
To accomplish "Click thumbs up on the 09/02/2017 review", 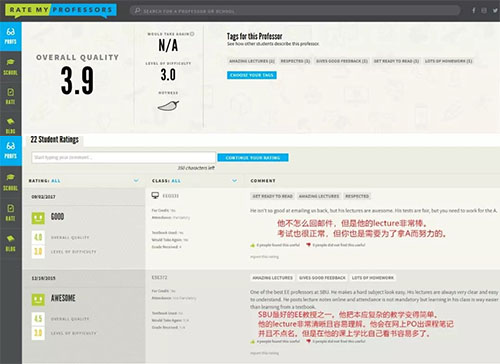I will (x=253, y=245).
